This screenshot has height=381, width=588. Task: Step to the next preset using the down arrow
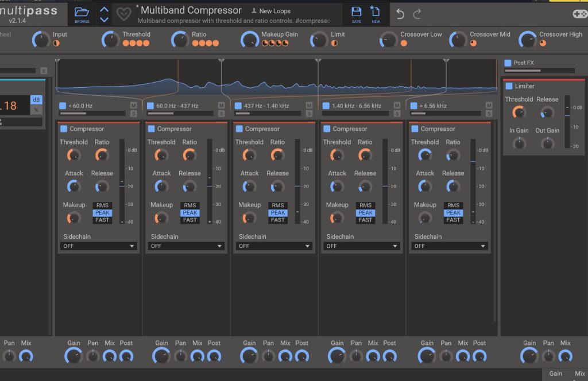point(104,20)
